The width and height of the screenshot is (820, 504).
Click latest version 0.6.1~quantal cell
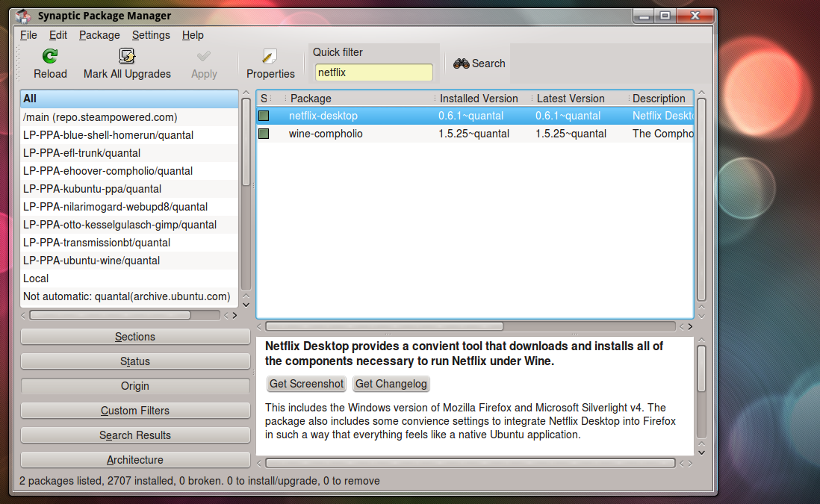tap(568, 116)
